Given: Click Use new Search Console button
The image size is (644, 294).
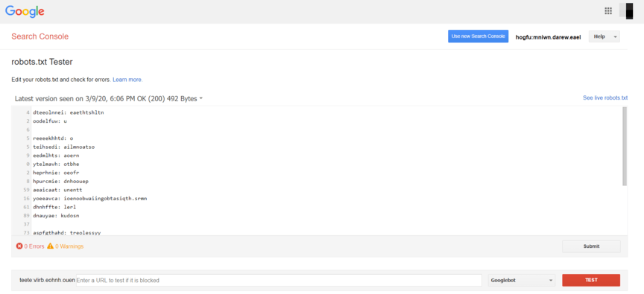Looking at the screenshot, I should click(478, 36).
